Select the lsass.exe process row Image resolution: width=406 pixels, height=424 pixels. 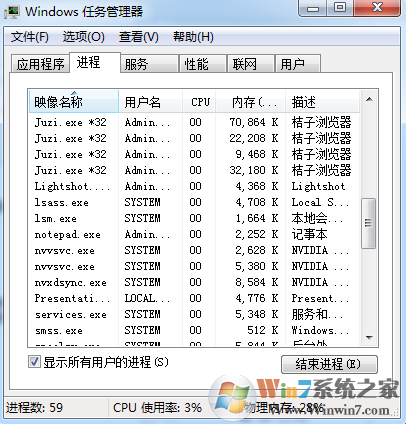[x=194, y=202]
